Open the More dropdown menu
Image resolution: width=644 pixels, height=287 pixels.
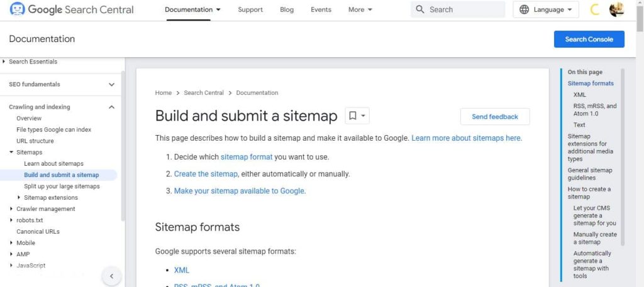(x=360, y=9)
